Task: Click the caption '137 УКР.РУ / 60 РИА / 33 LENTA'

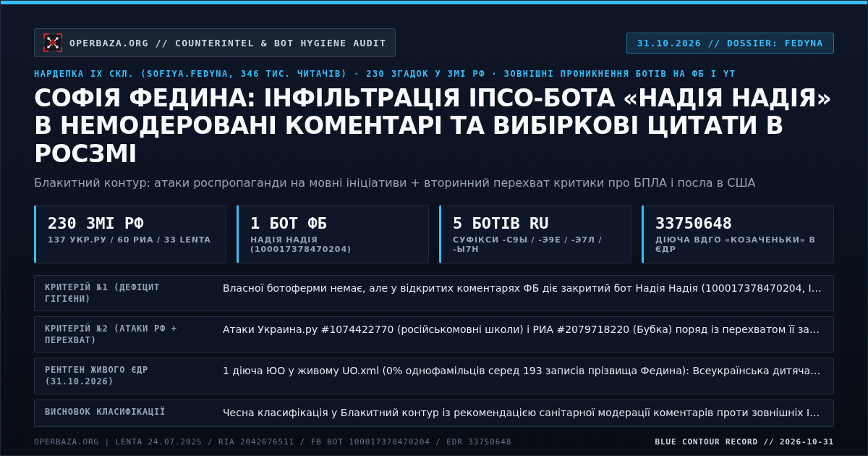Action: coord(129,240)
